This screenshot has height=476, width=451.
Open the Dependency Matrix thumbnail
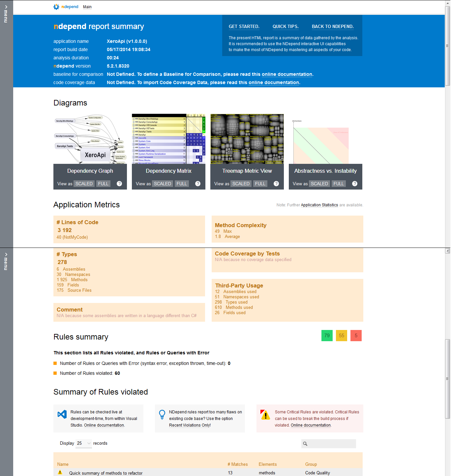click(x=168, y=139)
